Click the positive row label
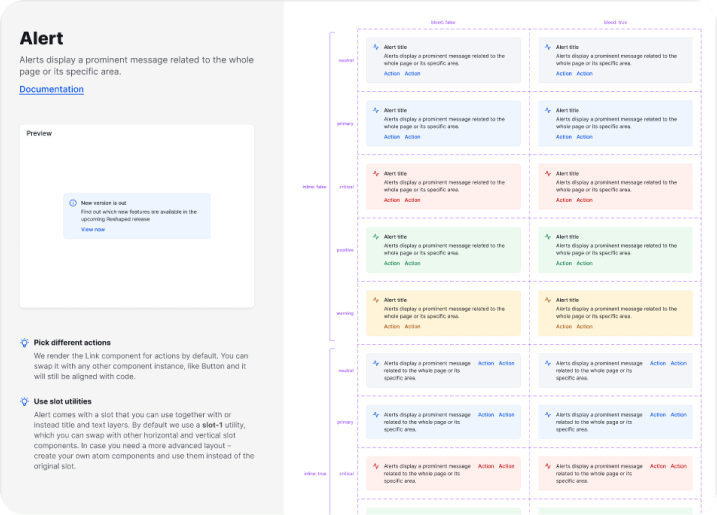The height and width of the screenshot is (515, 717). click(345, 250)
